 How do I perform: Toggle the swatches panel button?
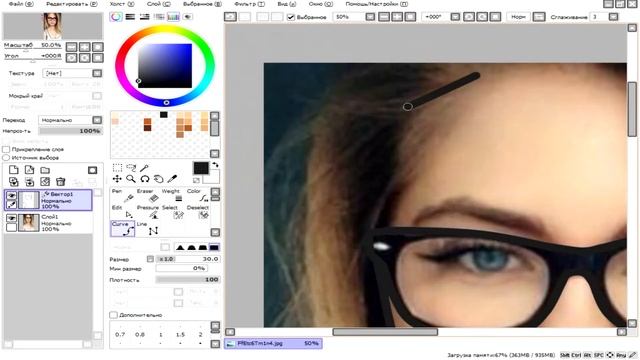pos(173,17)
